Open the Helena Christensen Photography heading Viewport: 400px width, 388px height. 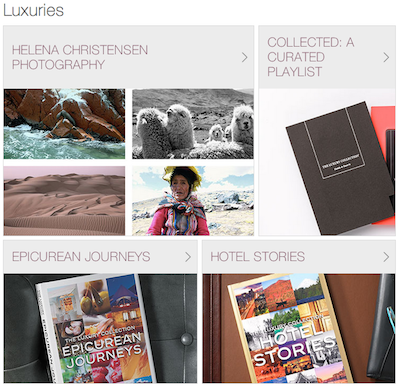tap(80, 57)
